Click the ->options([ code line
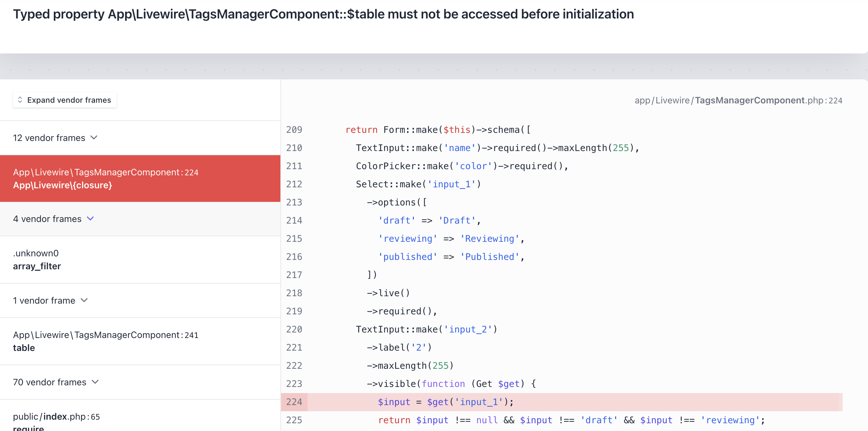Viewport: 868px width, 431px height. [x=397, y=203]
